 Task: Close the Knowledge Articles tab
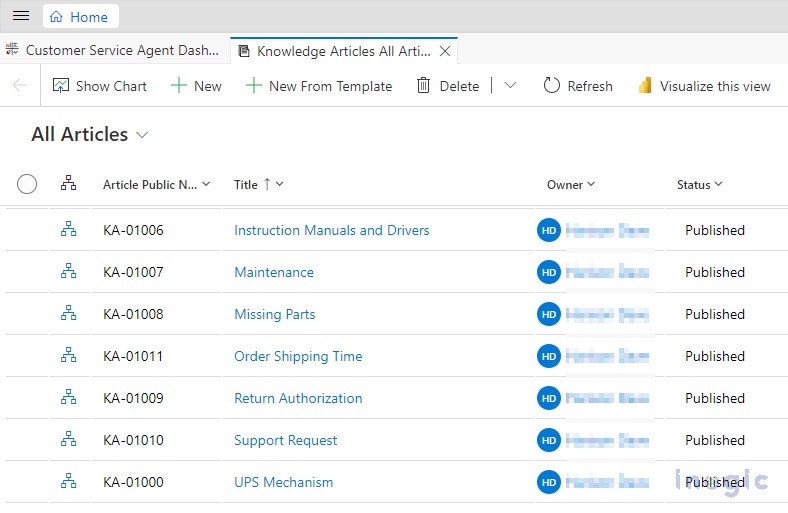pyautogui.click(x=445, y=51)
